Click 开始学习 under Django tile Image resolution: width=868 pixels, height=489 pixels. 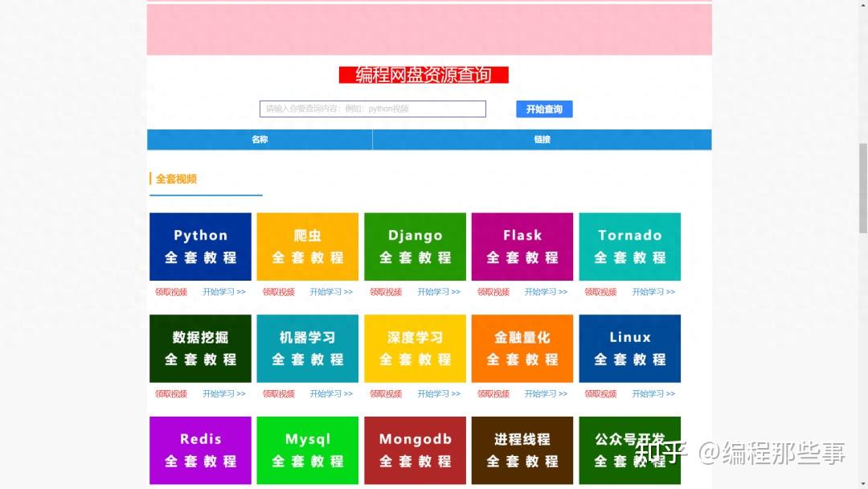(439, 292)
